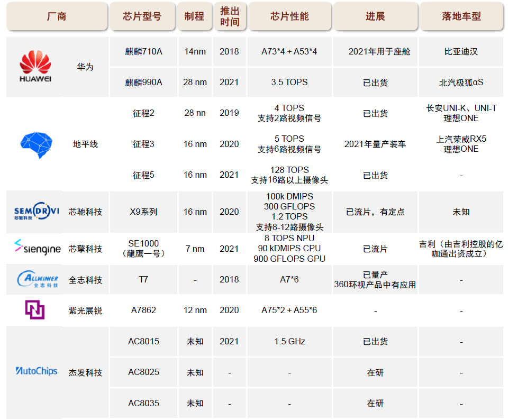The height and width of the screenshot is (420, 527).
Task: Click the 紫光展锐 vendor name
Action: tap(85, 311)
